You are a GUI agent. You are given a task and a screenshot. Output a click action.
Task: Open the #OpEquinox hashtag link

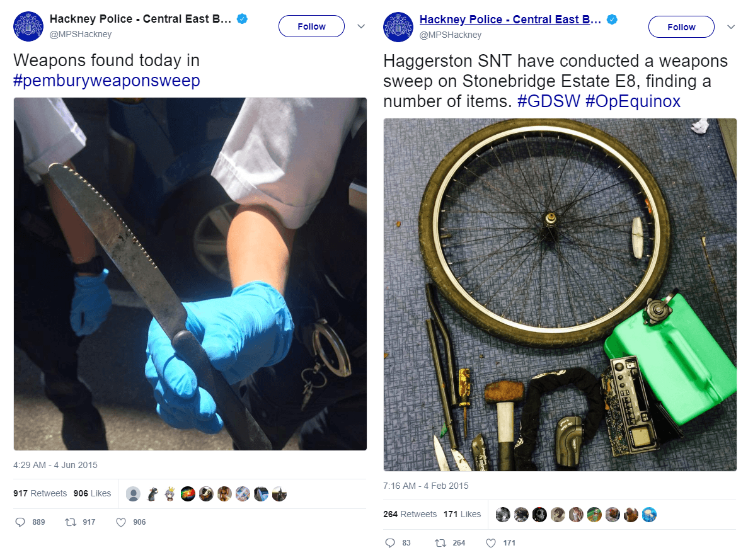point(633,101)
